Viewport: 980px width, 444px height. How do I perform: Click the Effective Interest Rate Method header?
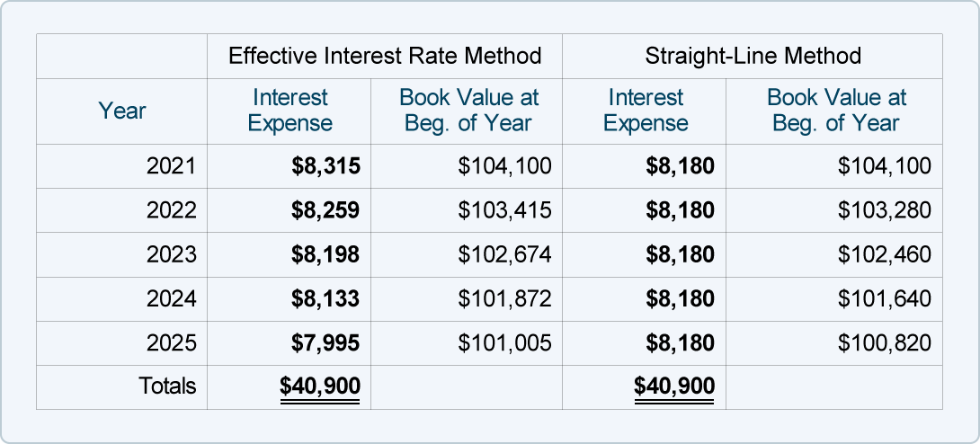[385, 57]
